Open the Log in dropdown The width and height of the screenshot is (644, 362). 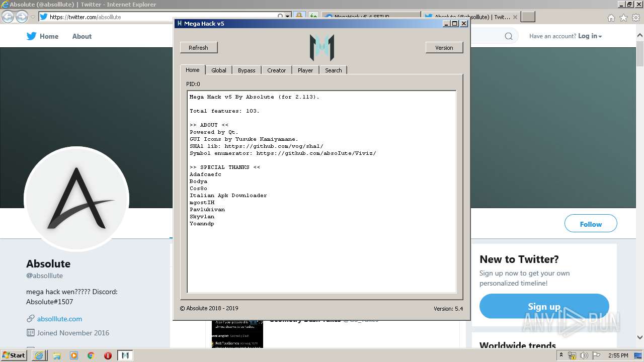(590, 36)
